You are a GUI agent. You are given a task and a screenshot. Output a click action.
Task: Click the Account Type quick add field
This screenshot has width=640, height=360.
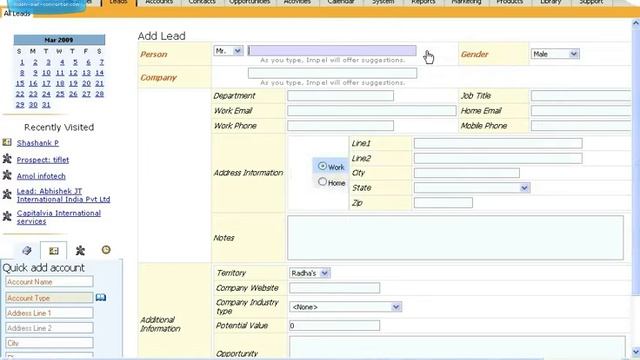tap(49, 298)
